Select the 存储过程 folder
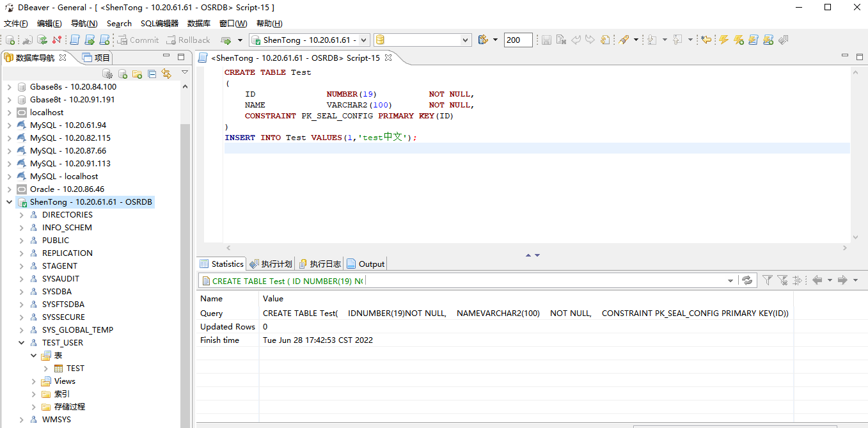 pos(70,406)
